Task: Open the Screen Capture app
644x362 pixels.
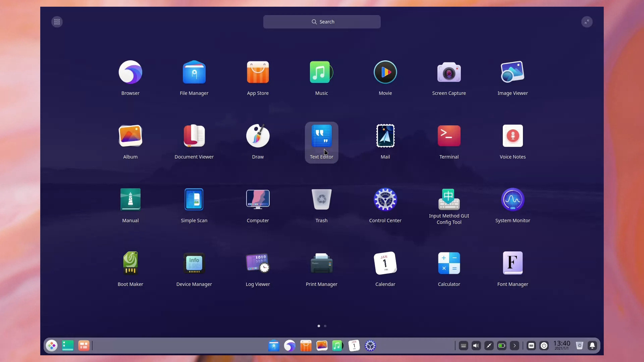Action: coord(449,72)
